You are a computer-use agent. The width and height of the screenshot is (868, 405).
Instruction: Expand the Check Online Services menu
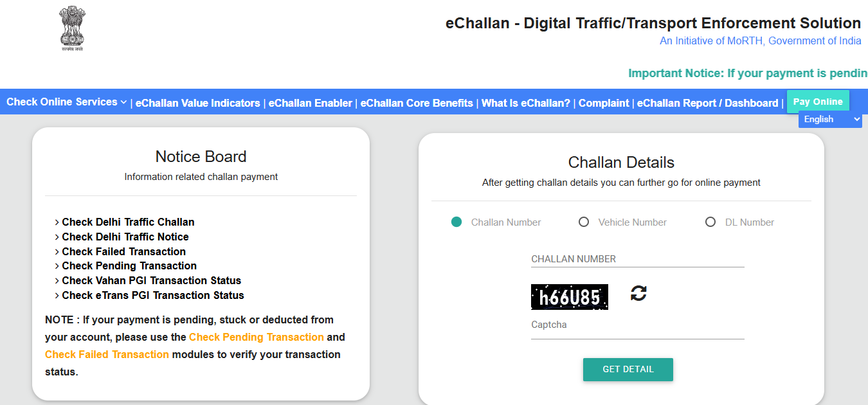point(66,102)
